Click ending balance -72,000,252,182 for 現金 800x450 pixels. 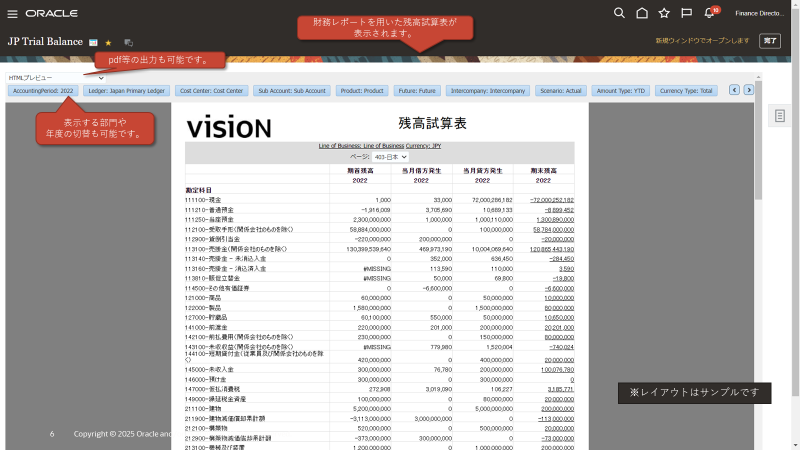(552, 200)
